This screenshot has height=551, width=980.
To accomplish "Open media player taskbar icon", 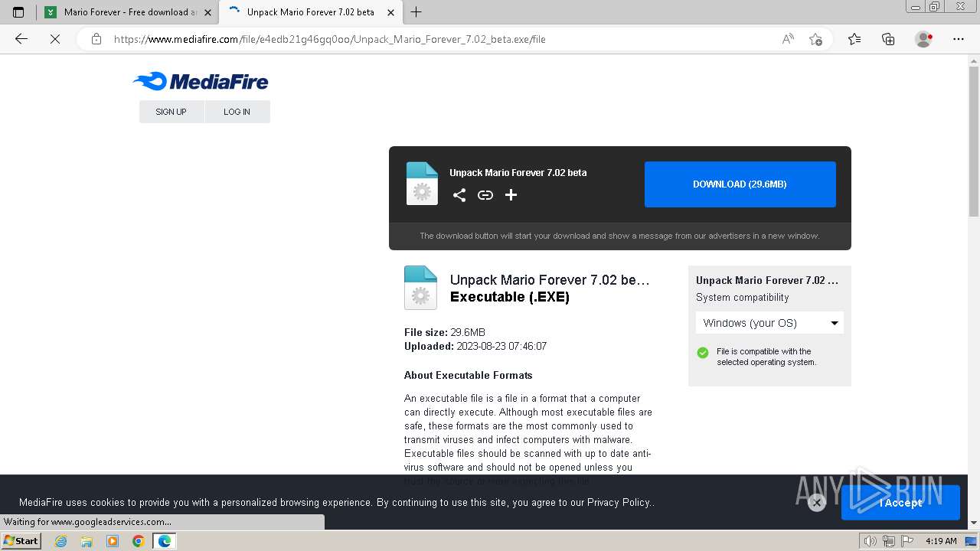I will tap(113, 541).
